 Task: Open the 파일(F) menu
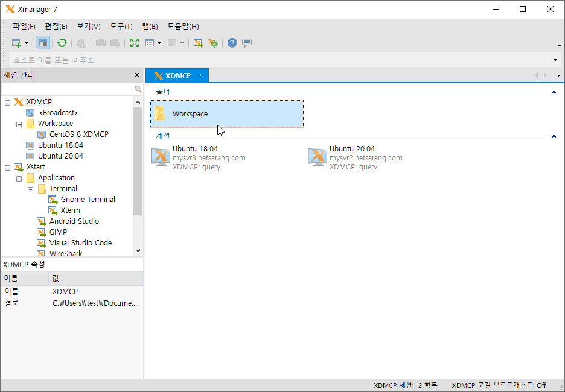(x=24, y=27)
